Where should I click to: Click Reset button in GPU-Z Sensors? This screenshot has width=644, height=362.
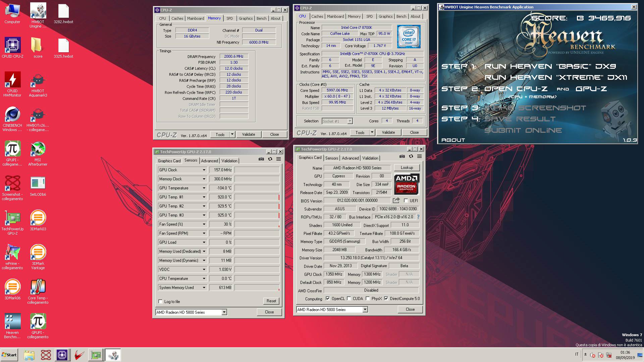point(271,301)
